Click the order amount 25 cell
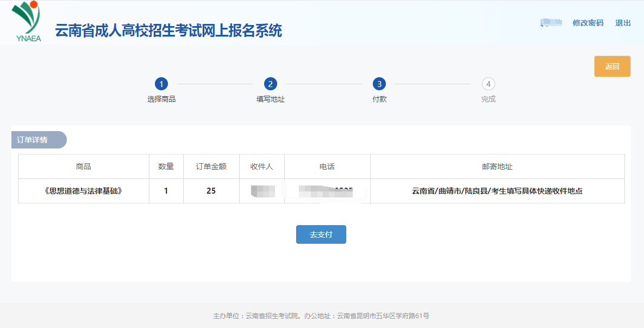The image size is (644, 328). coord(211,191)
